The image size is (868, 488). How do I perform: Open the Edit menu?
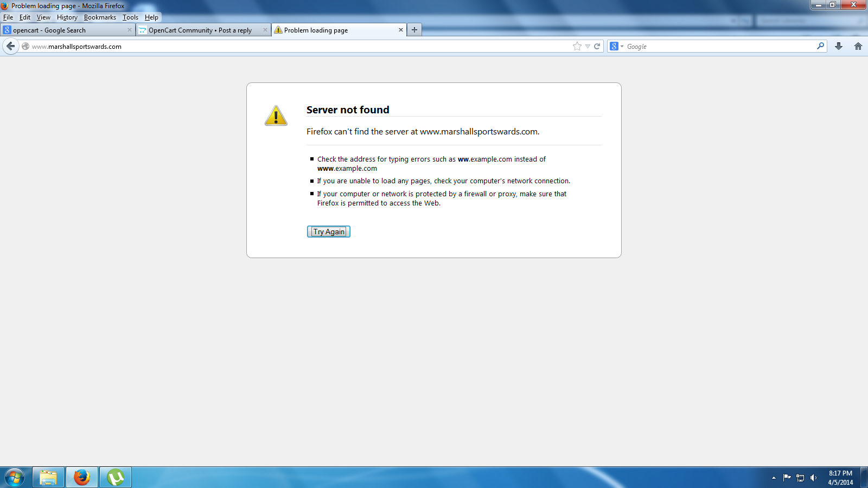tap(25, 17)
